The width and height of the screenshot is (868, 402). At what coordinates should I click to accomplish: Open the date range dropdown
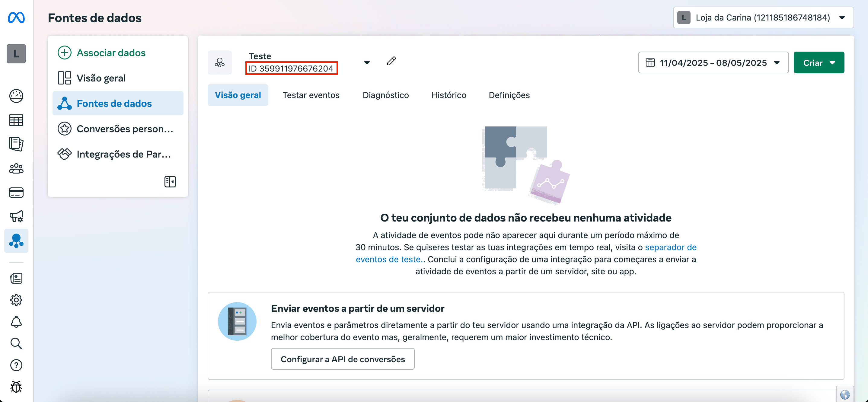[x=713, y=63]
